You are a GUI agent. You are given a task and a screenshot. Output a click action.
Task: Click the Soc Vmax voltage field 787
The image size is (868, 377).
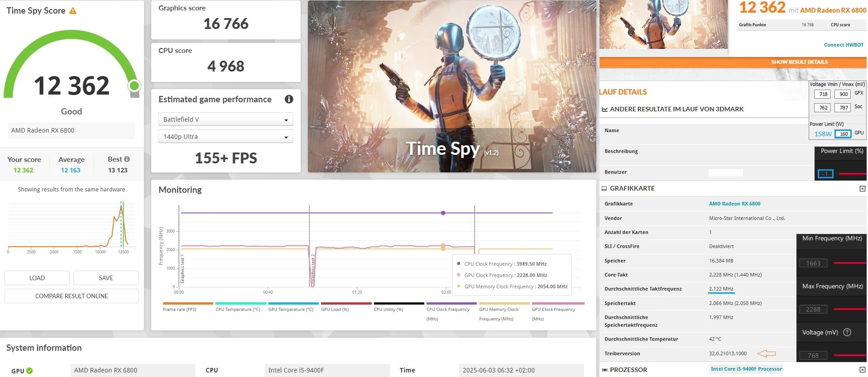843,108
